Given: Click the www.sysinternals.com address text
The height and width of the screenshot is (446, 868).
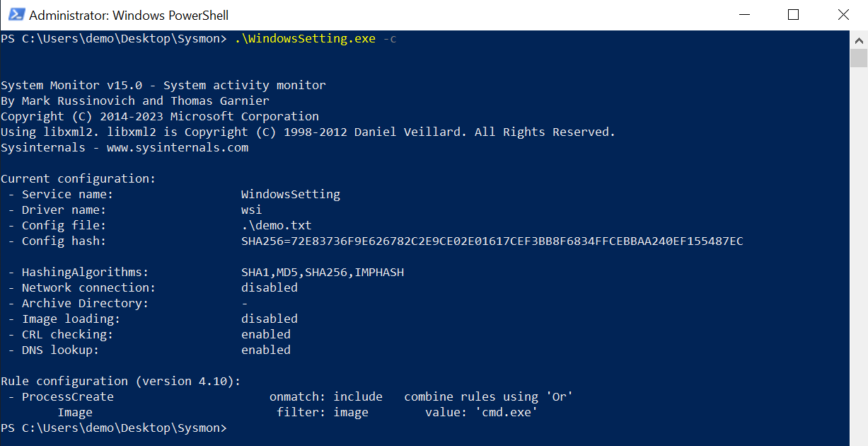Looking at the screenshot, I should (178, 148).
